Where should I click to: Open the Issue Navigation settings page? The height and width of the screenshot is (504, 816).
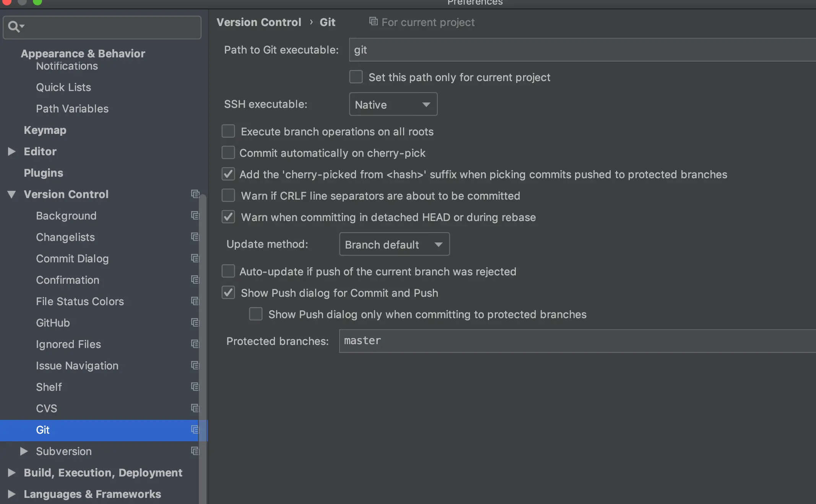[77, 366]
